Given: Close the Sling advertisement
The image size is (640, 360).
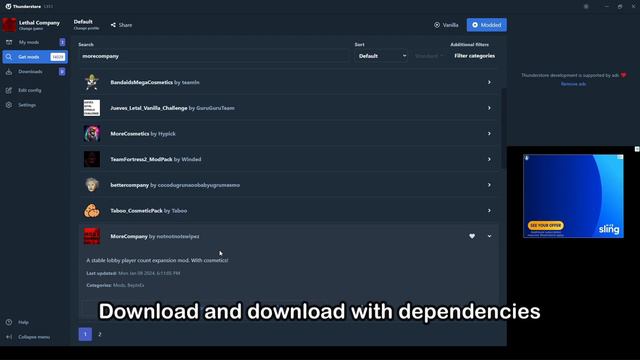Looking at the screenshot, I should click(637, 149).
